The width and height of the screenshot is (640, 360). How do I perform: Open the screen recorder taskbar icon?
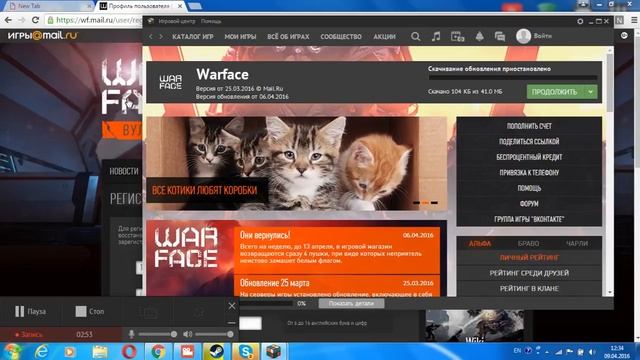coord(187,351)
